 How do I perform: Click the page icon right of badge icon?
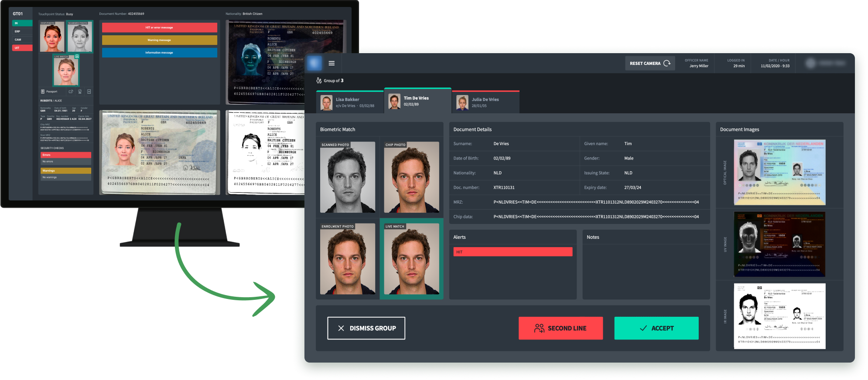click(89, 92)
